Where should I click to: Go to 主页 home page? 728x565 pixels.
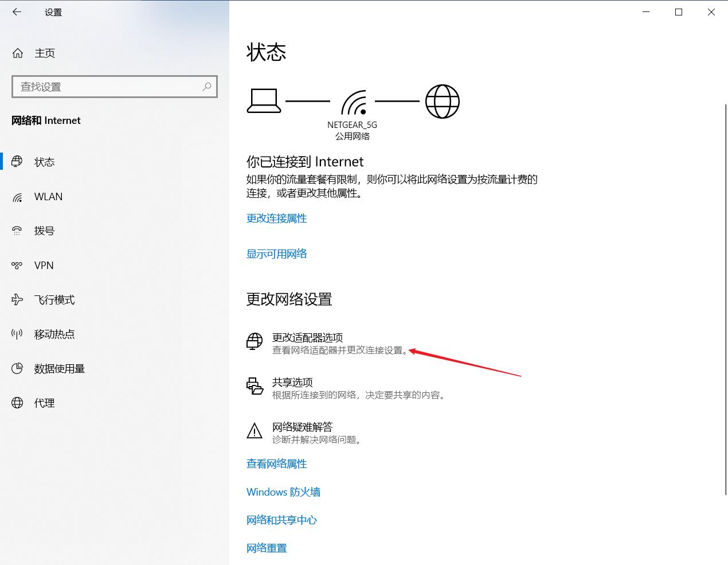pyautogui.click(x=45, y=53)
